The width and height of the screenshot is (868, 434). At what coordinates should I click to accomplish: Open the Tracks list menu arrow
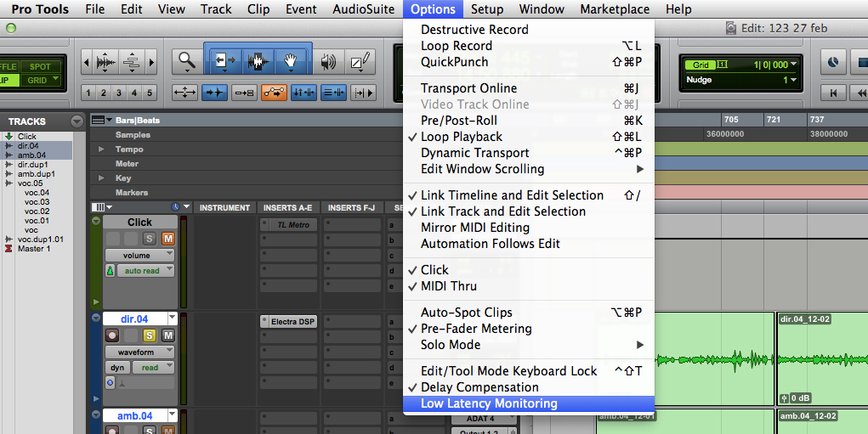tap(77, 121)
